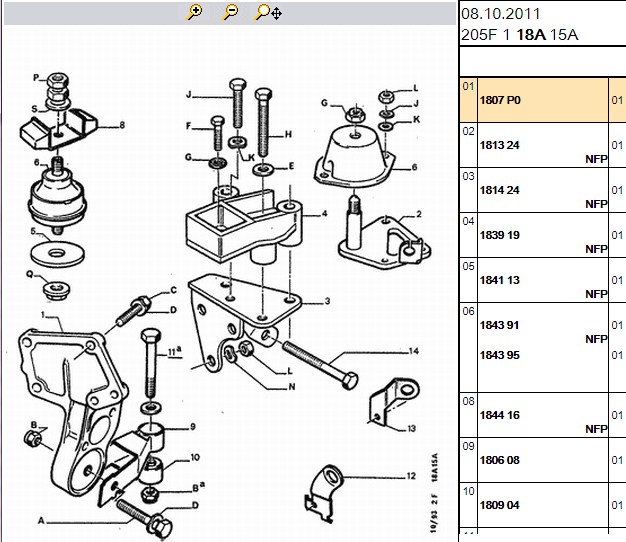The image size is (626, 542).
Task: Click callout letter P at top-left nut
Action: click(x=36, y=78)
